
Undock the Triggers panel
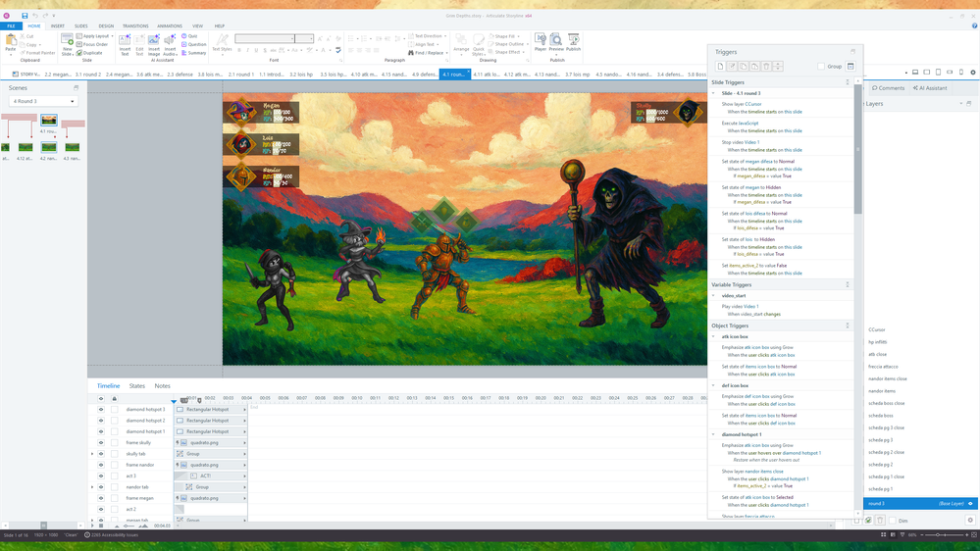tap(852, 52)
